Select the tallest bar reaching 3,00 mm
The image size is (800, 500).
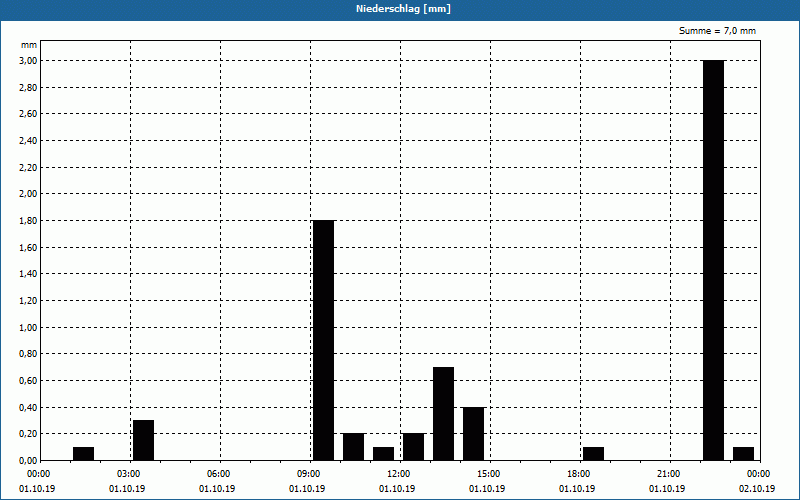[x=713, y=260]
